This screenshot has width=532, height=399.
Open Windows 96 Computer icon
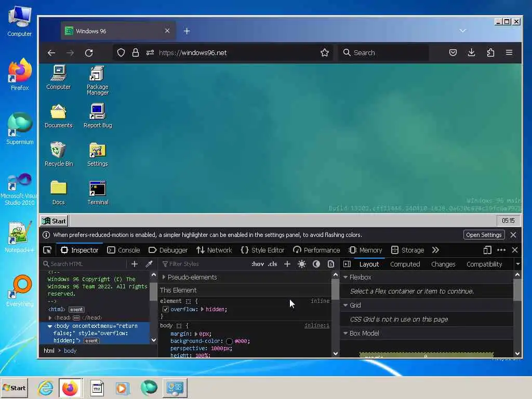click(x=59, y=77)
